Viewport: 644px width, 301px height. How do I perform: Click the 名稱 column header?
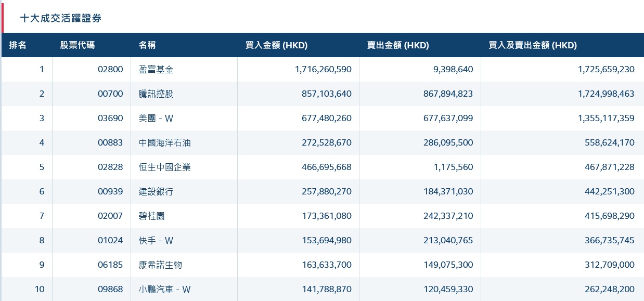click(x=148, y=45)
